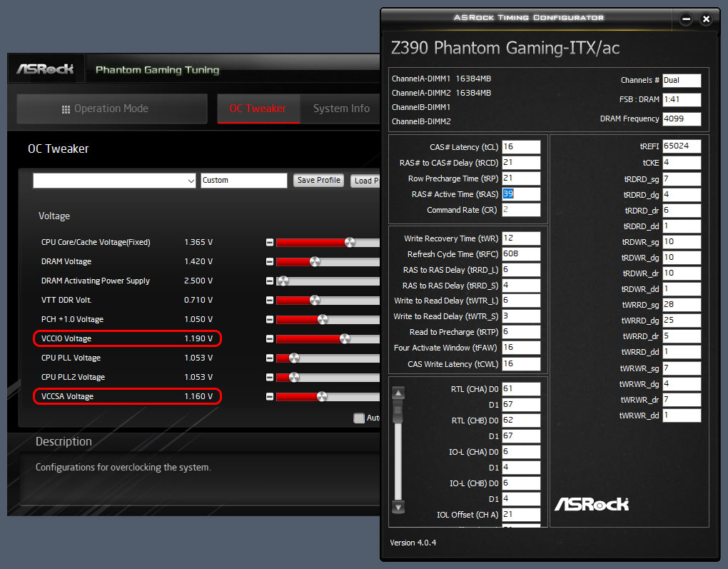The image size is (728, 569).
Task: Click minus icon for PCH +1.0 Voltage
Action: click(x=269, y=320)
